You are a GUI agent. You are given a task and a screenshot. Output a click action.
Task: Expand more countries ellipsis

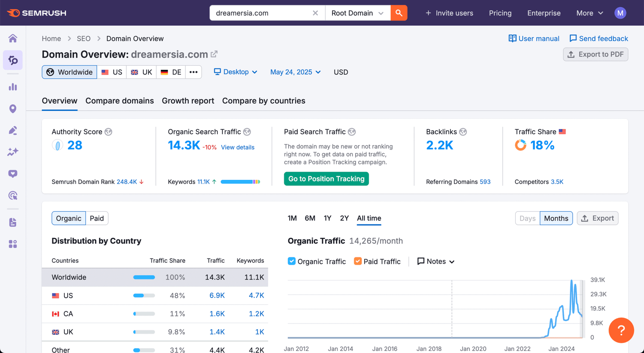pos(194,72)
